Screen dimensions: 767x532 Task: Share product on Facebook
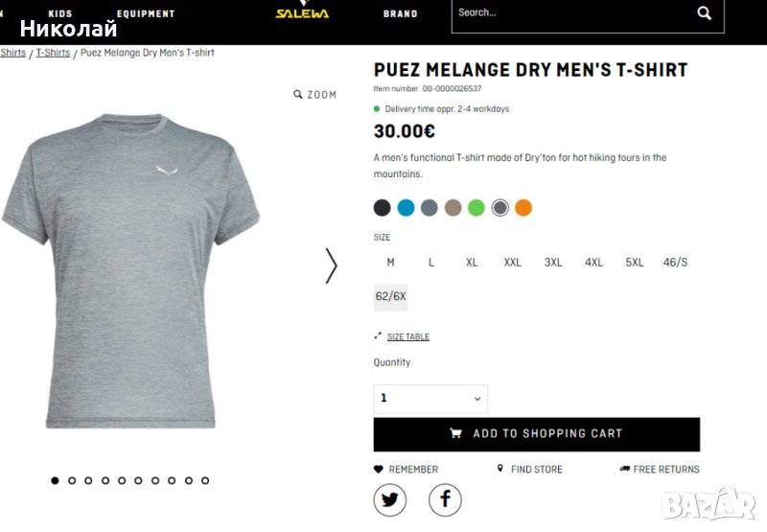(x=445, y=499)
